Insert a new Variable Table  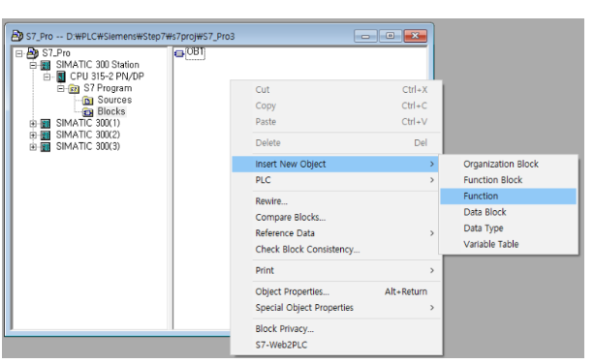coord(509,244)
